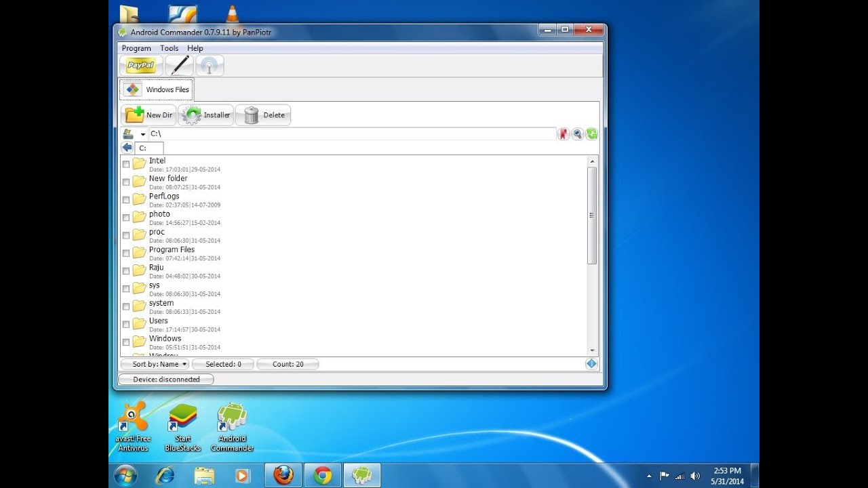
Task: Select the New folder name text
Action: (x=168, y=178)
